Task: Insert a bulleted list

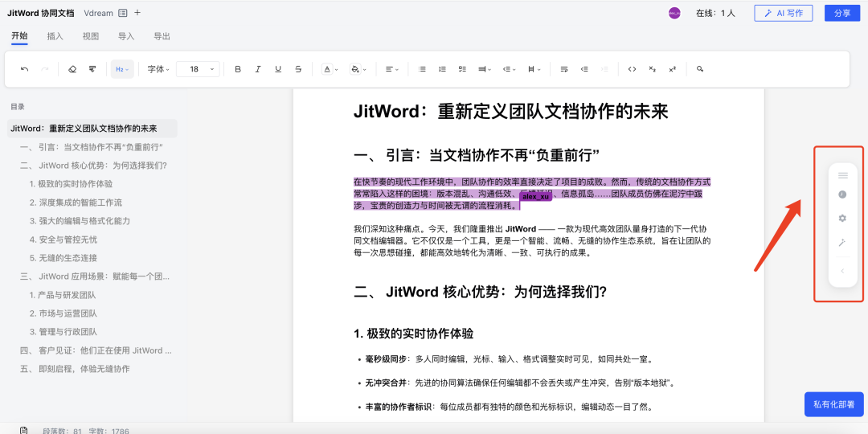Action: pyautogui.click(x=423, y=69)
